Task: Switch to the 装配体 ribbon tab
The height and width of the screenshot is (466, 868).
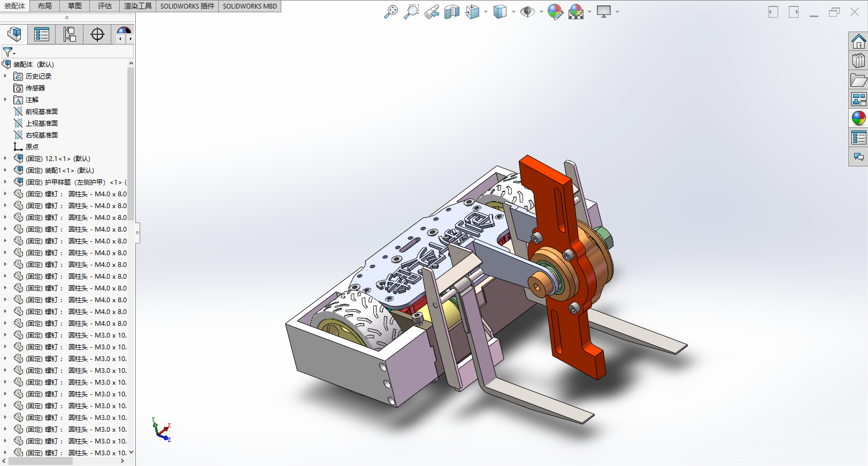Action: pos(15,6)
